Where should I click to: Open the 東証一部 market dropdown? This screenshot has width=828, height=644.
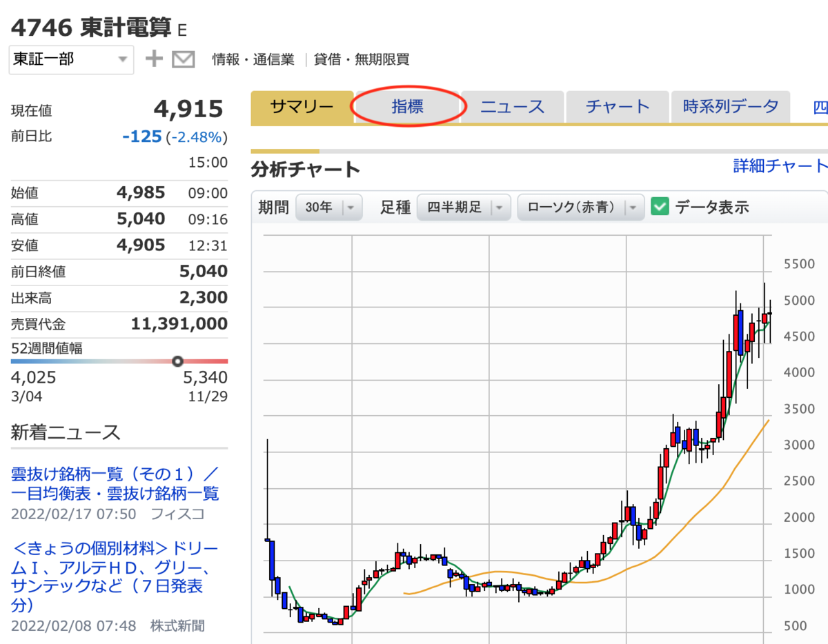71,59
